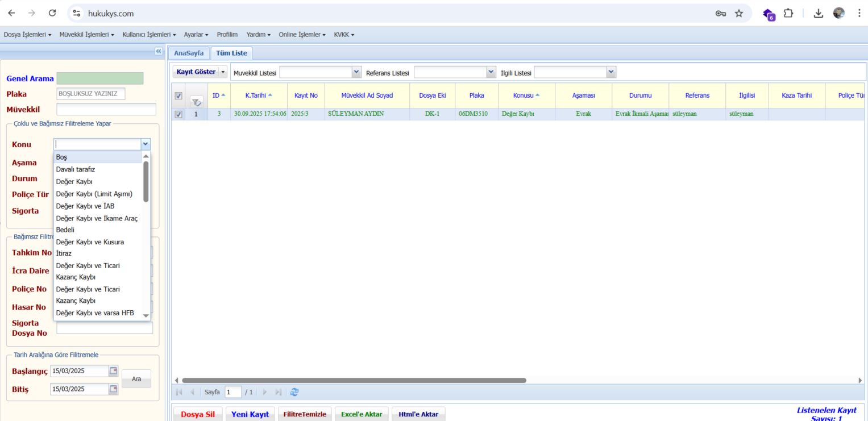868x421 pixels.
Task: Click the Yeni Kayıt button
Action: point(250,414)
